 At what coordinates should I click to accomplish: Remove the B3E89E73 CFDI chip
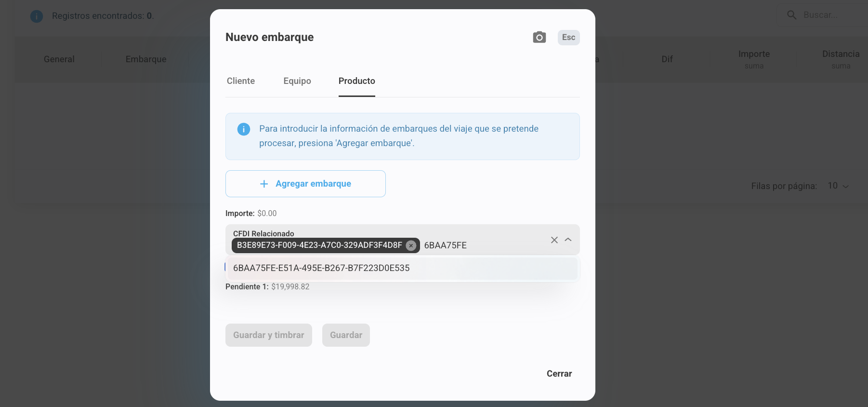[411, 245]
